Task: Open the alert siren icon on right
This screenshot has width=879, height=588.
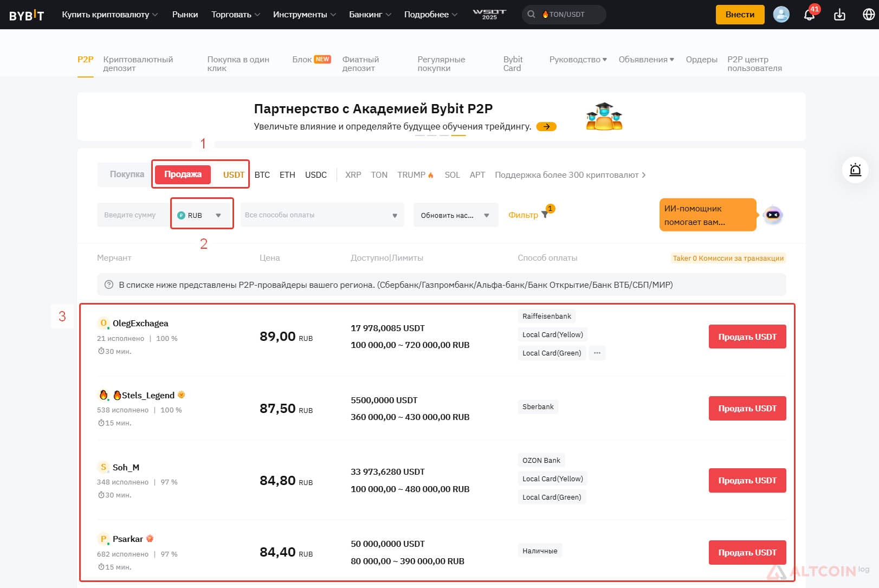Action: (855, 170)
